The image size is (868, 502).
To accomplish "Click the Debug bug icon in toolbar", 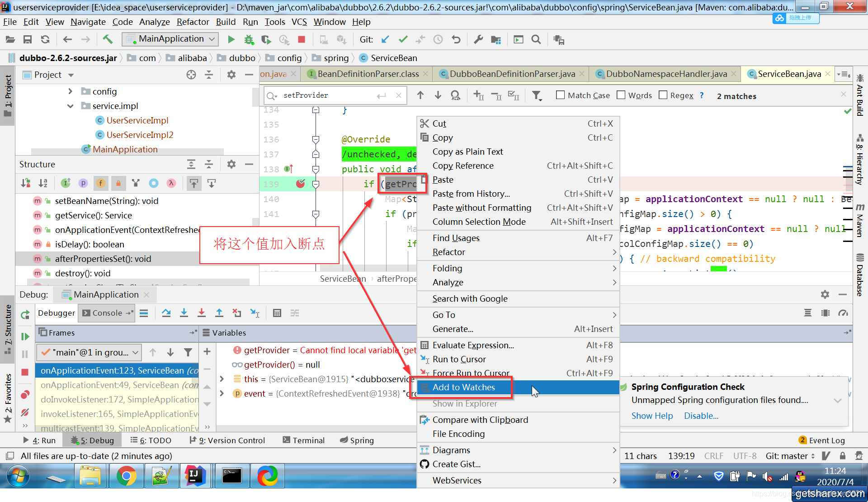I will coord(249,40).
